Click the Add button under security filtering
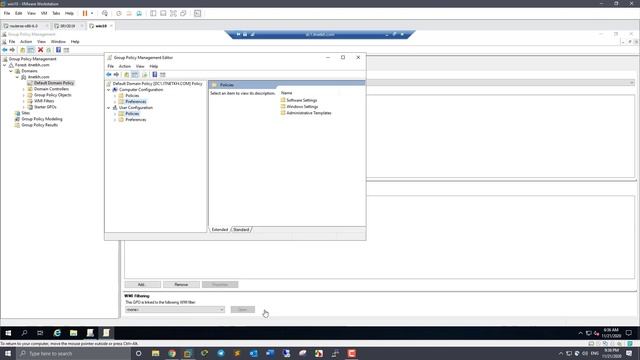 pos(142,284)
